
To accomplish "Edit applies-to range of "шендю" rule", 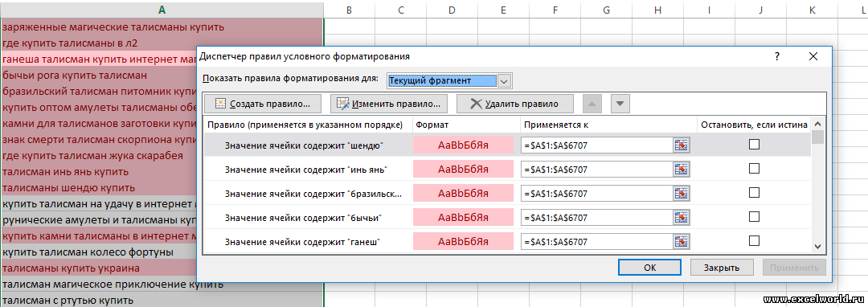I will pos(597,145).
